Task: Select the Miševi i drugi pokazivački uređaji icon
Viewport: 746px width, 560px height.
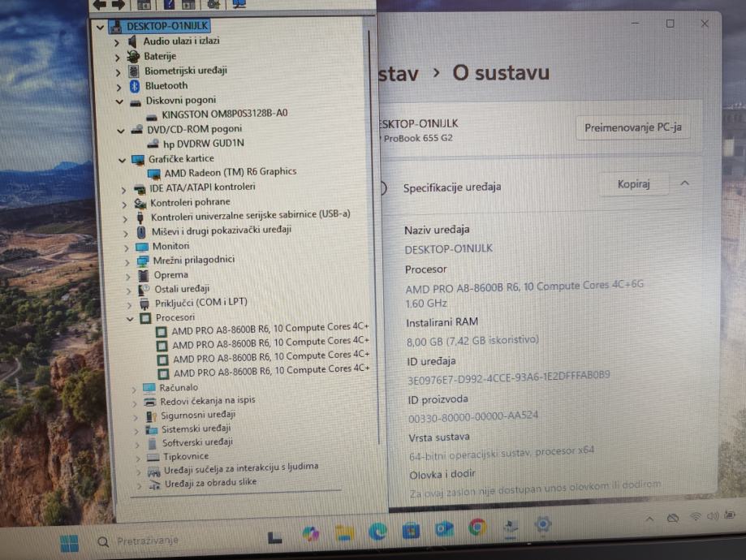Action: [x=141, y=231]
